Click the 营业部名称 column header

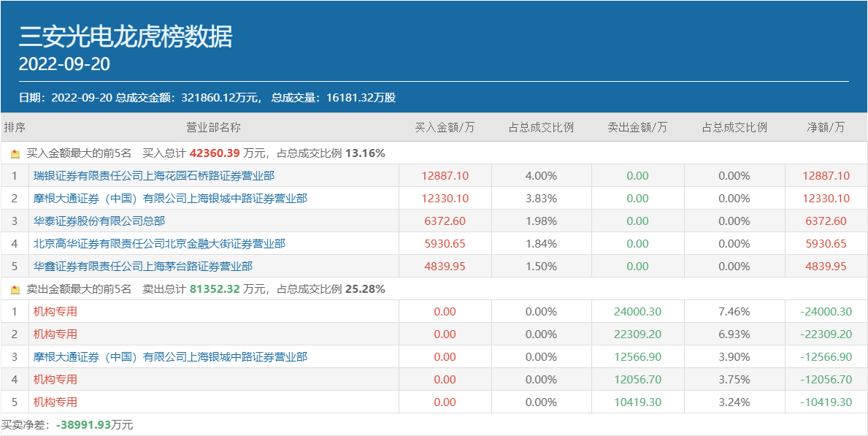[213, 127]
